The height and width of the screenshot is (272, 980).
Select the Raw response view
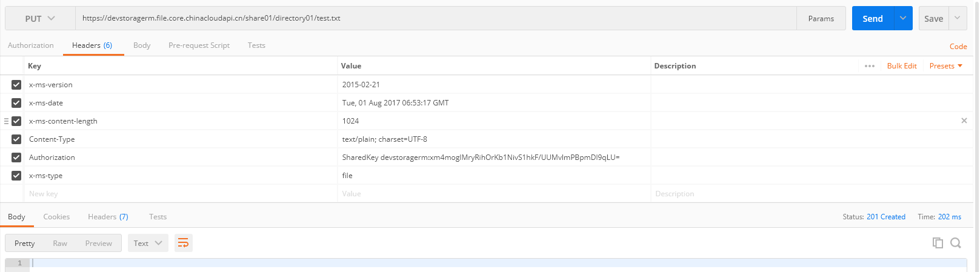[x=60, y=243]
